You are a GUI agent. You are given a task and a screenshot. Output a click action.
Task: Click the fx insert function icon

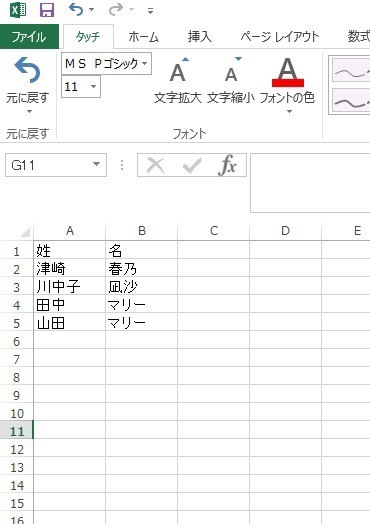tap(227, 165)
